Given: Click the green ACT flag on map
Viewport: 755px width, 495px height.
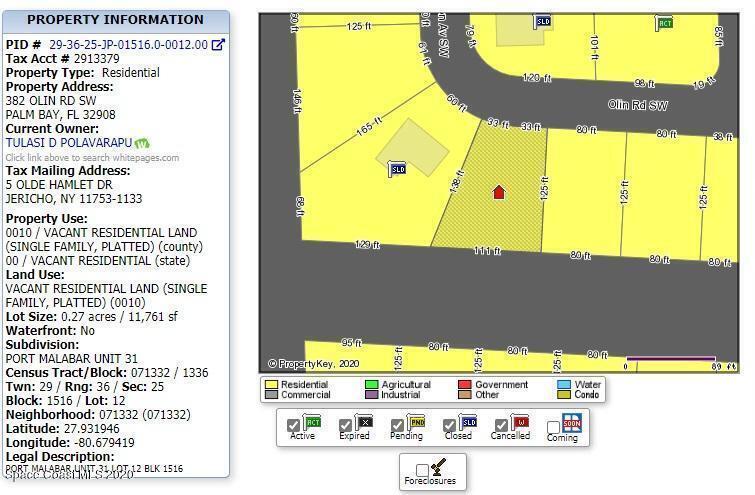Looking at the screenshot, I should [x=663, y=22].
